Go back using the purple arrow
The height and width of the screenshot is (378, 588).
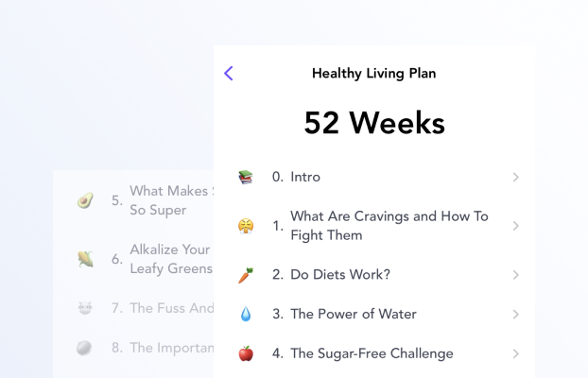coord(229,73)
